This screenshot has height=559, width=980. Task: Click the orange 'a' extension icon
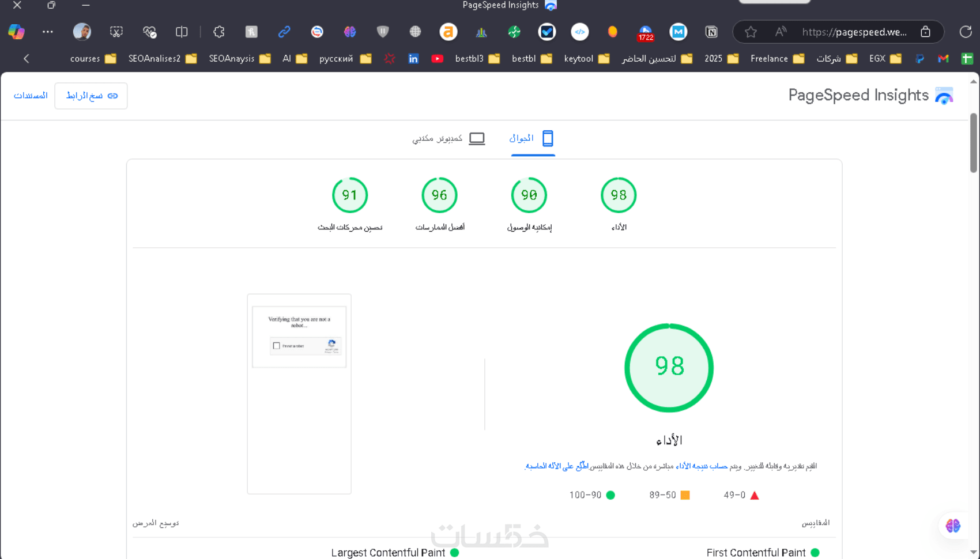click(448, 32)
